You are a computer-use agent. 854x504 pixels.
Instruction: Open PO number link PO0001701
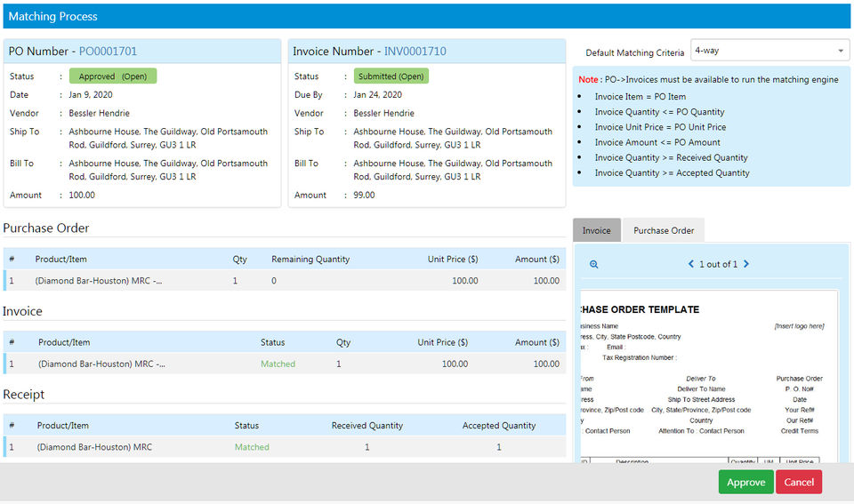[108, 52]
